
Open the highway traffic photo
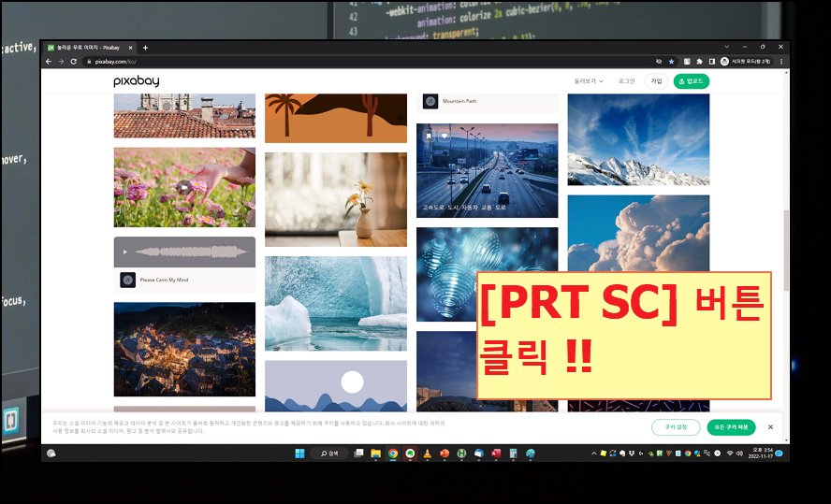click(x=487, y=170)
